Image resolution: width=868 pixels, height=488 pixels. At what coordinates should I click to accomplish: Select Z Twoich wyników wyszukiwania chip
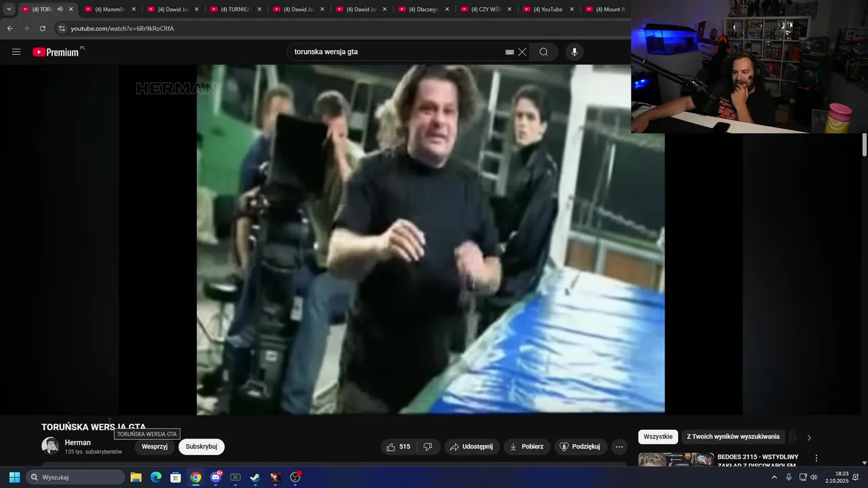pyautogui.click(x=733, y=436)
